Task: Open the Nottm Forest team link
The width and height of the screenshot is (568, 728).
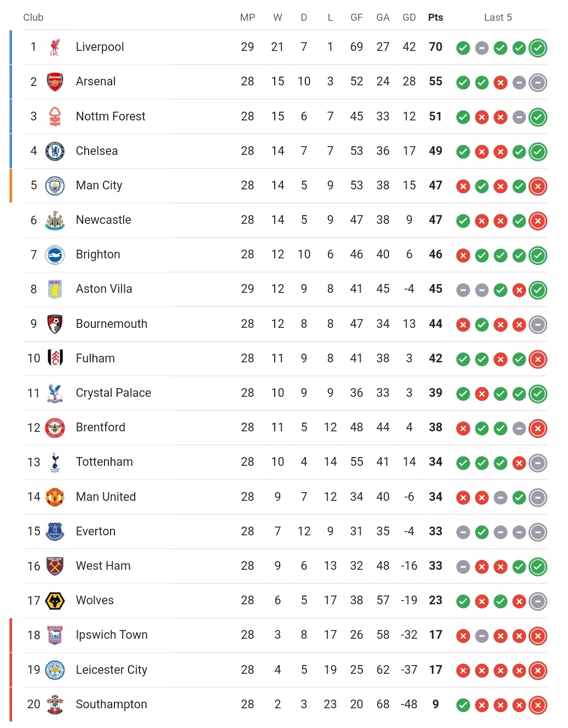Action: coord(111,116)
